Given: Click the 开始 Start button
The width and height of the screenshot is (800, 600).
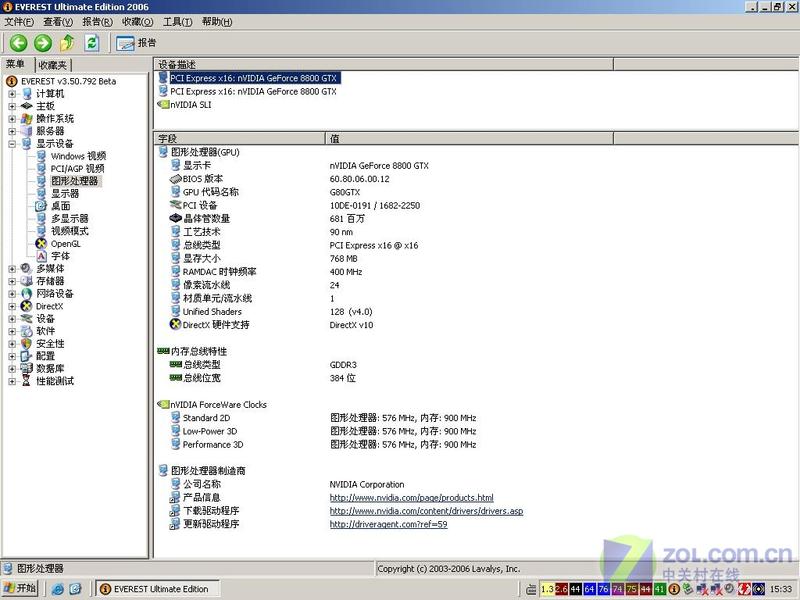Looking at the screenshot, I should point(20,588).
